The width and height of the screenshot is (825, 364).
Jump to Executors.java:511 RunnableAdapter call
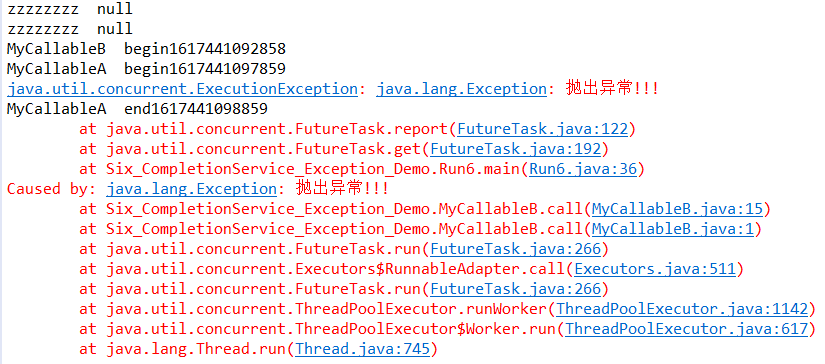[655, 269]
